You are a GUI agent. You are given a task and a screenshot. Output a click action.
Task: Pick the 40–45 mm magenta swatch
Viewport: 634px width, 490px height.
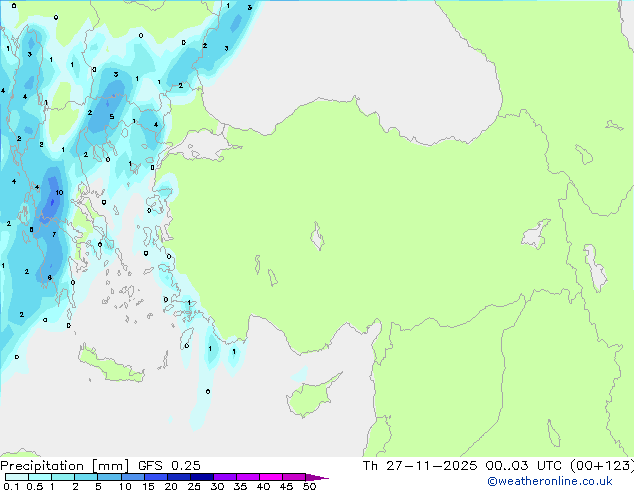[271, 477]
